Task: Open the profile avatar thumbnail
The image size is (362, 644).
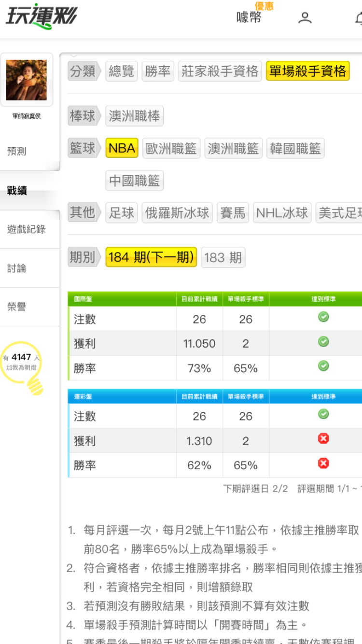Action: pos(27,80)
